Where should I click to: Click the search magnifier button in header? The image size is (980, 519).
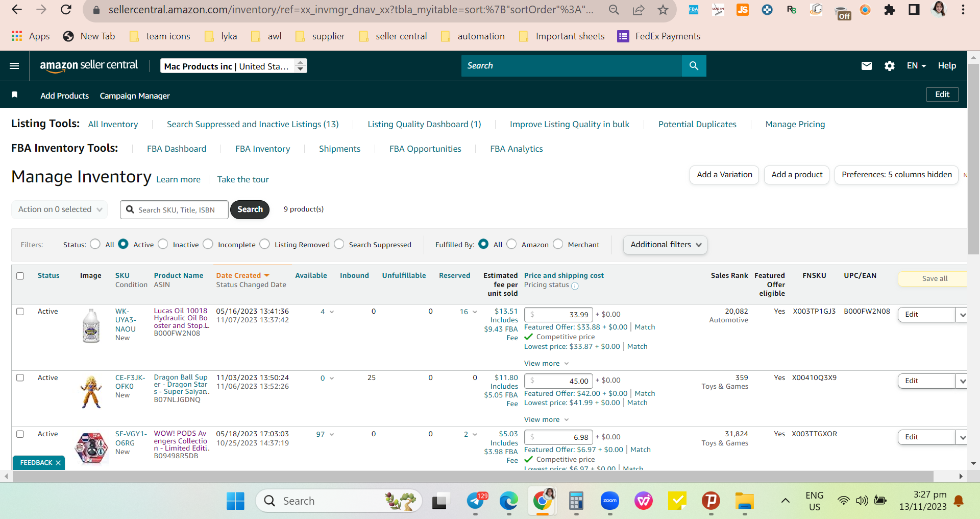(x=694, y=66)
